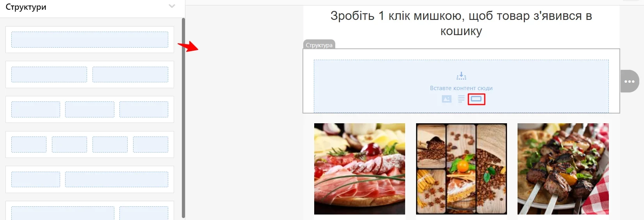Select the narrow-left wide-right structure
This screenshot has height=220, width=644.
tap(90, 179)
